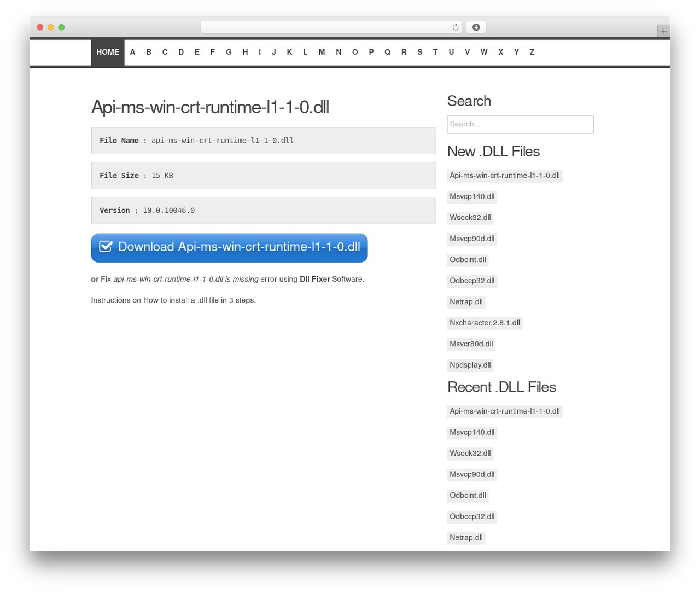This screenshot has height=593, width=700.
Task: Go to the HOME menu item
Action: [x=108, y=52]
